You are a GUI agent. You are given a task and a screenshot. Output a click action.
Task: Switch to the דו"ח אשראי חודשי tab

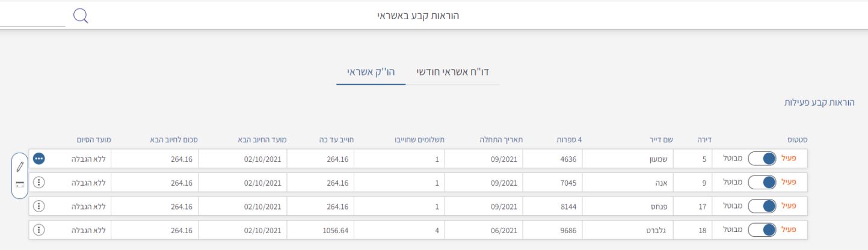[453, 72]
